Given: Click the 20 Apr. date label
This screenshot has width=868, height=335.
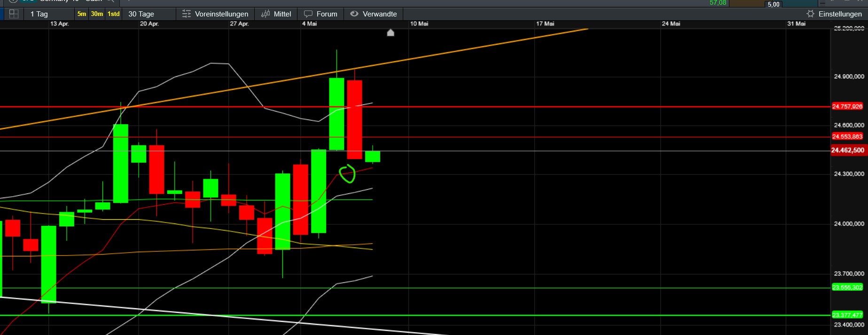Looking at the screenshot, I should click(x=149, y=24).
